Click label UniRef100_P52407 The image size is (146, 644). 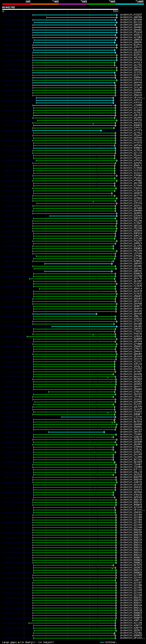131,135
